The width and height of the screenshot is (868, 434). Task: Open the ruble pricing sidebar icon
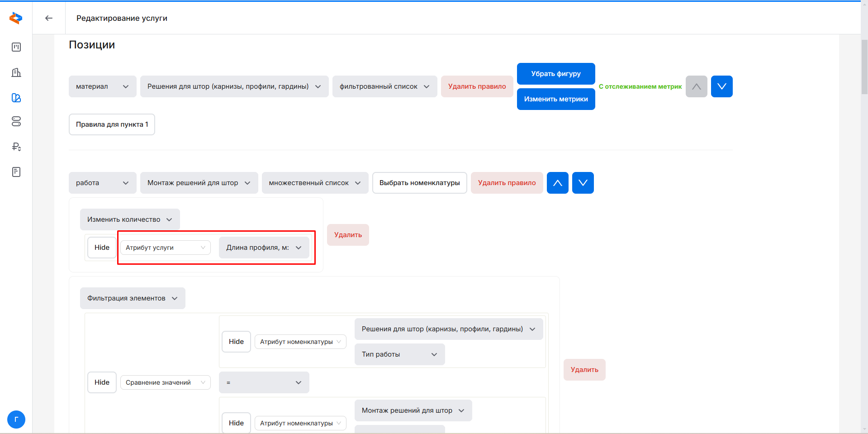(x=16, y=147)
